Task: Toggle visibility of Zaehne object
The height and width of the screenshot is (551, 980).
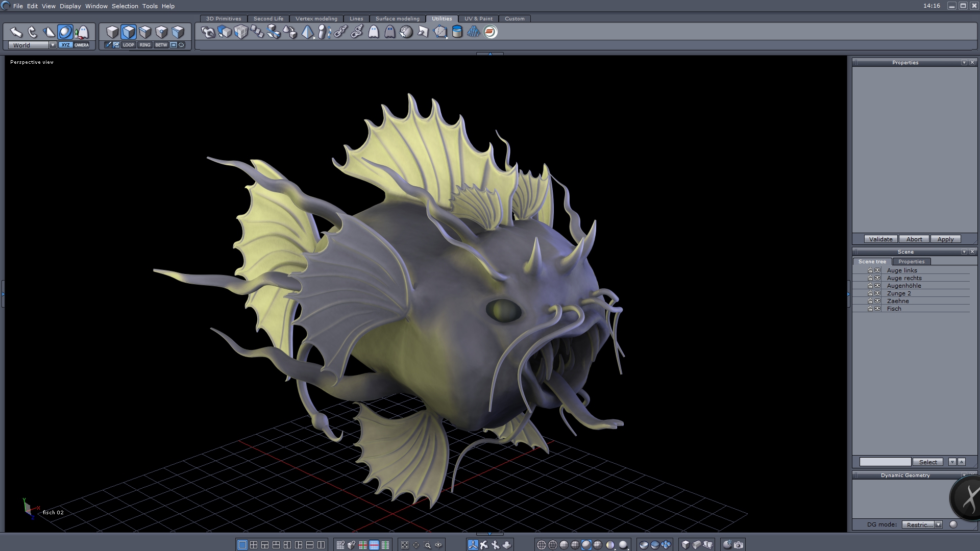Action: point(877,301)
